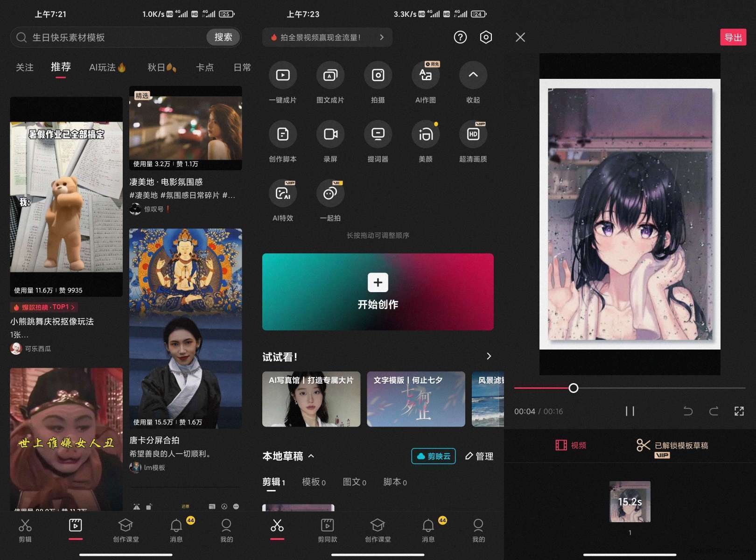Image resolution: width=756 pixels, height=560 pixels.
Task: Open 我的 profile in middle bottom bar
Action: (x=479, y=531)
